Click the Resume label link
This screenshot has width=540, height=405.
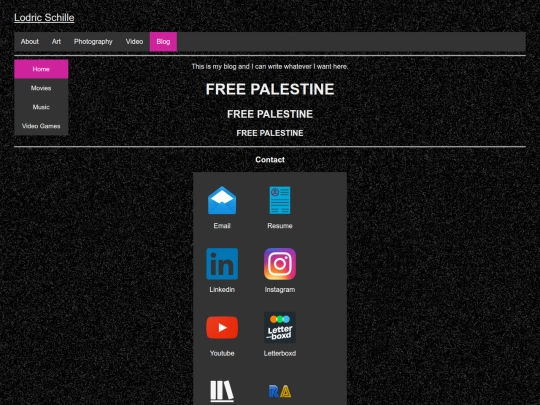click(x=280, y=226)
